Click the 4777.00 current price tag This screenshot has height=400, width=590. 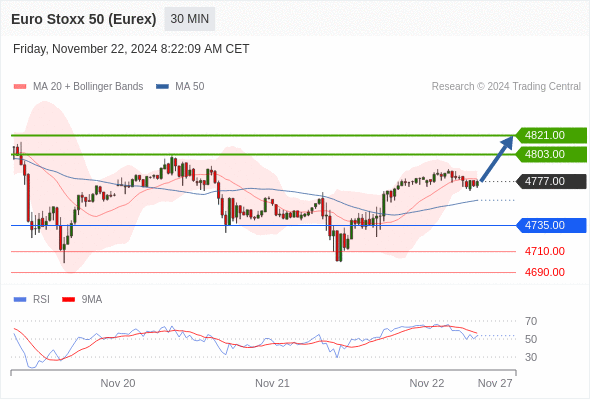pyautogui.click(x=550, y=181)
